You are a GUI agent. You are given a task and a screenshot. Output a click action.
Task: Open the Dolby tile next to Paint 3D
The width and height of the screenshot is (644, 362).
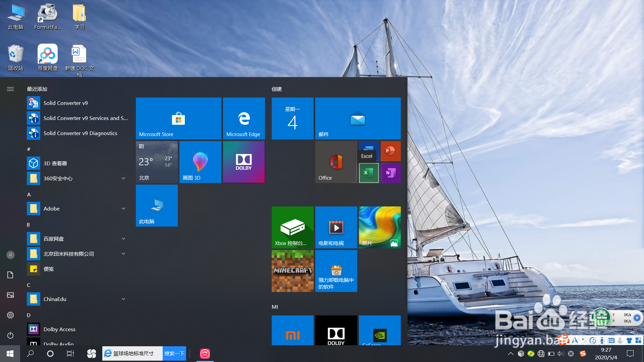point(244,162)
